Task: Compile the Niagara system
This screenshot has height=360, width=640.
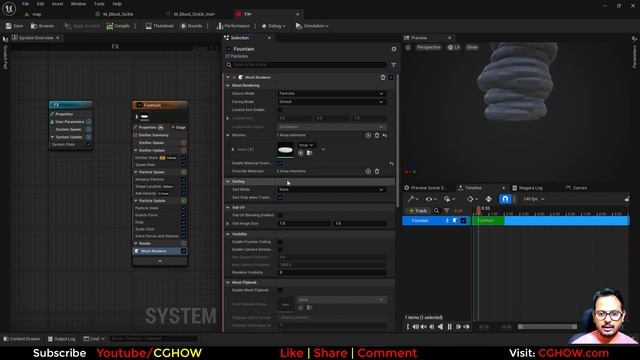Action: tap(118, 26)
